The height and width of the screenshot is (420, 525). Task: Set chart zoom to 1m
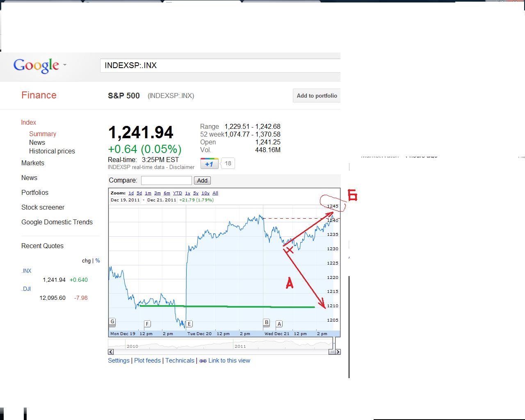(148, 193)
